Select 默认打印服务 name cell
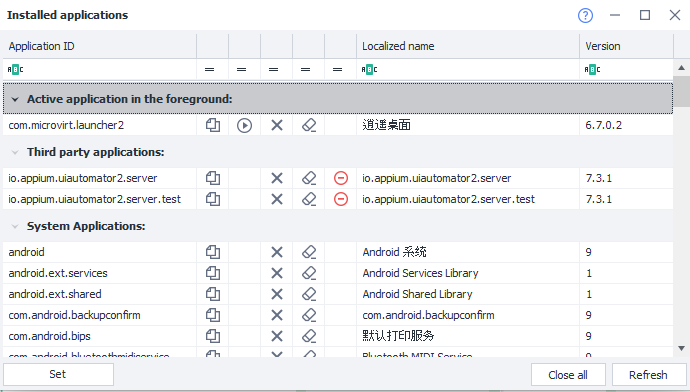The width and height of the screenshot is (690, 392). pos(468,336)
